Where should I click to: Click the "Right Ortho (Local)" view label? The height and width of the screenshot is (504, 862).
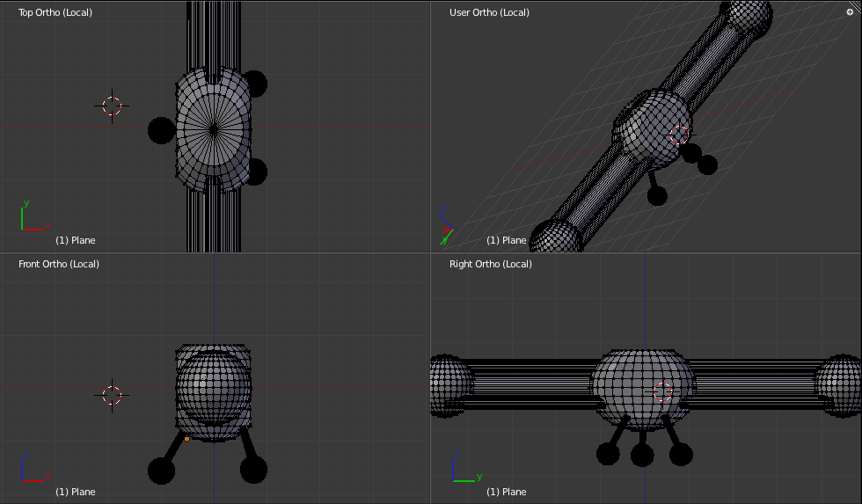(490, 264)
